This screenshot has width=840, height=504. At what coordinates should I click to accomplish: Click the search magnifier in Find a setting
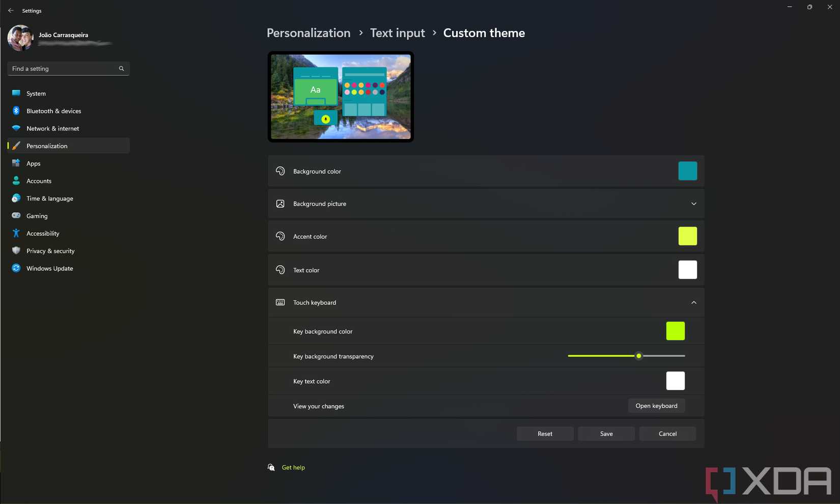click(x=121, y=68)
